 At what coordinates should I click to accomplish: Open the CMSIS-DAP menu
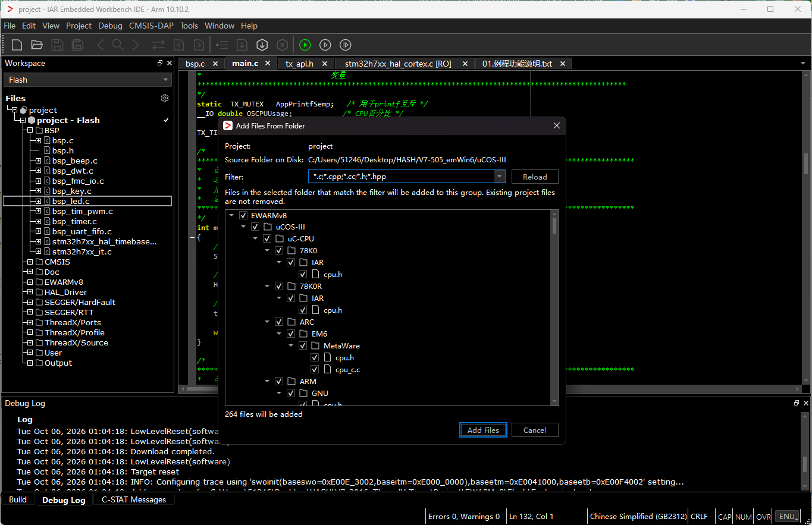point(152,26)
